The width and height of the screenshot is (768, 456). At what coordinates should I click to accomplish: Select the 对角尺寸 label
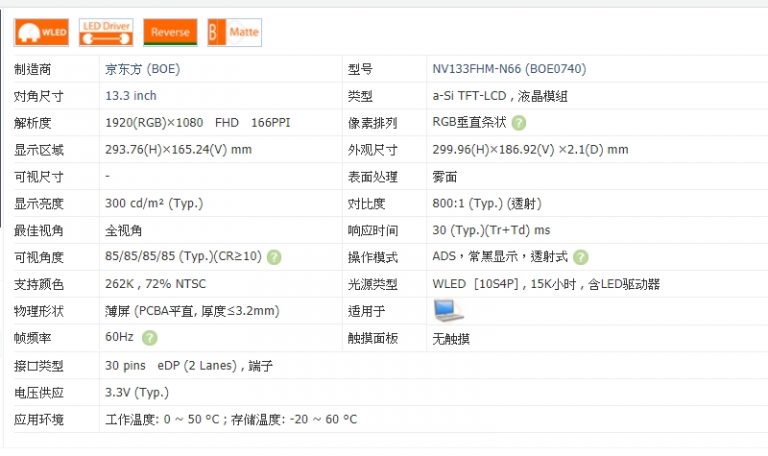point(39,96)
